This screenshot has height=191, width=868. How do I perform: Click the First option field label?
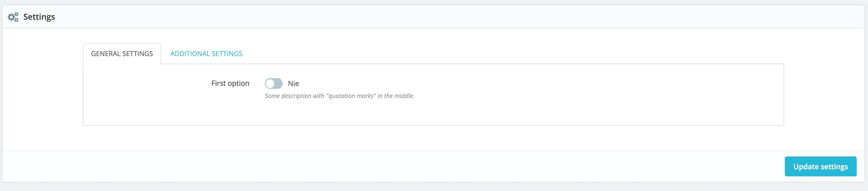click(x=230, y=83)
